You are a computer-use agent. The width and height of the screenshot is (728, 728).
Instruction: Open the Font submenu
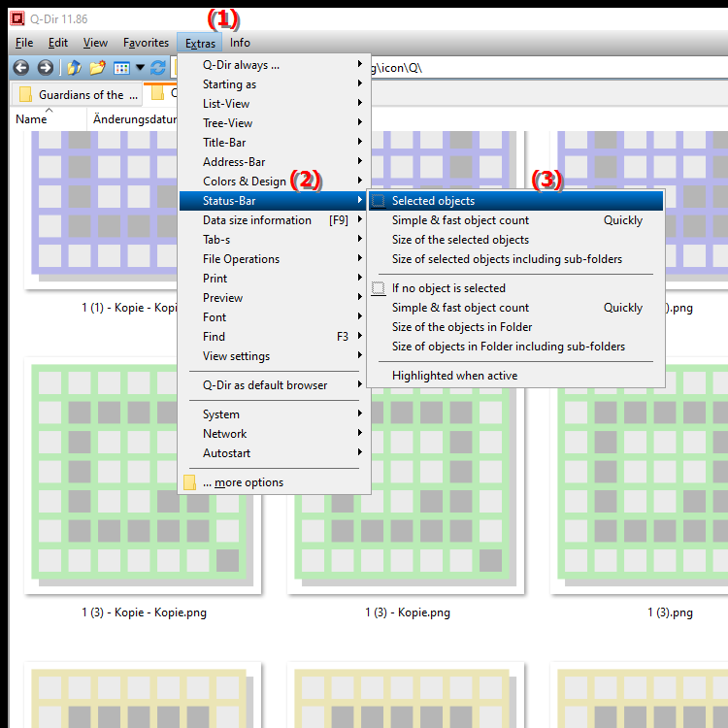point(275,317)
